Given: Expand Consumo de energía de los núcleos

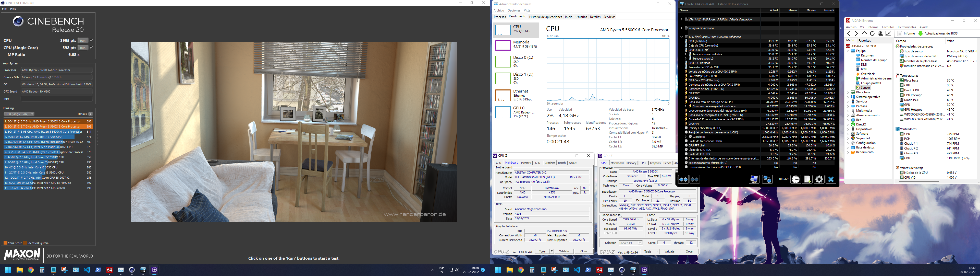Looking at the screenshot, I should tap(686, 106).
